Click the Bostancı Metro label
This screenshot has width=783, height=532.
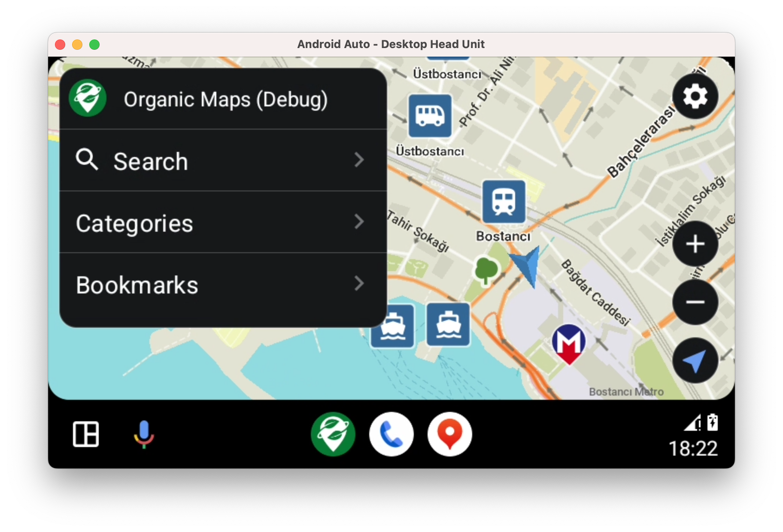626,392
